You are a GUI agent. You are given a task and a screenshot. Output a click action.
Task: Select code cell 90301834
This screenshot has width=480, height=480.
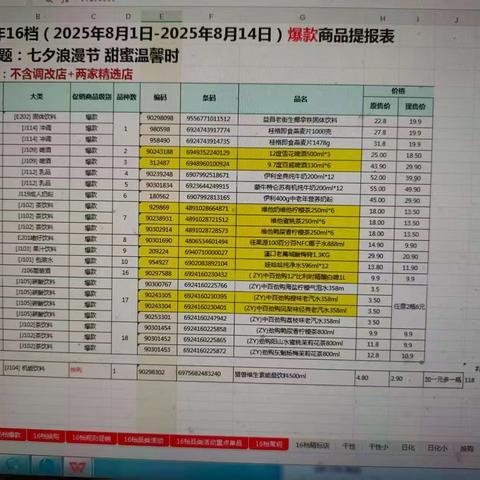[x=159, y=185]
